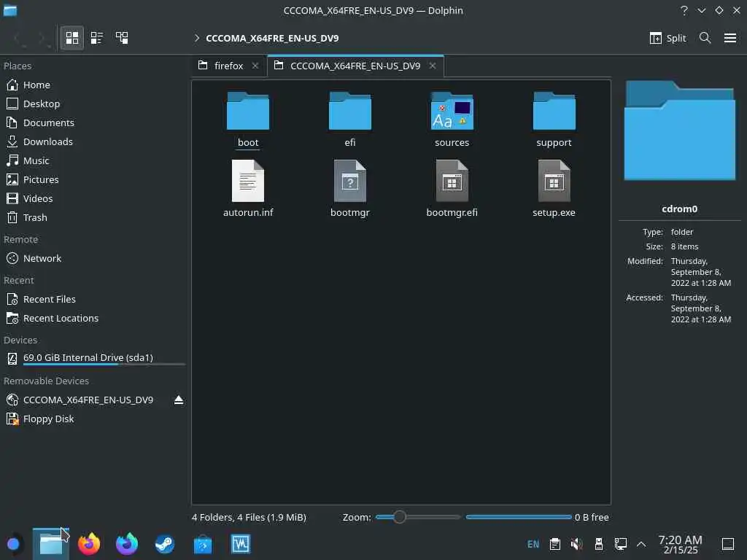Image resolution: width=747 pixels, height=560 pixels.
Task: Open the system monitor taskbar app
Action: pos(240,544)
